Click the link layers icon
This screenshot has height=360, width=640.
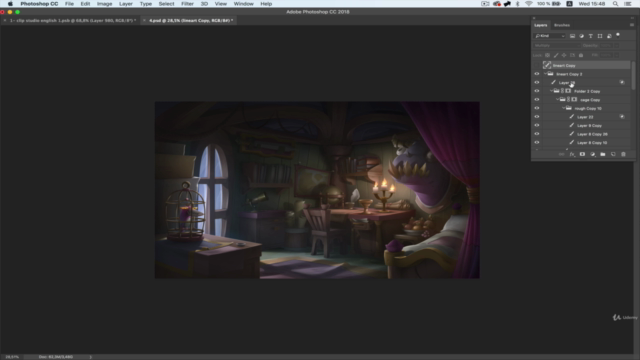click(x=561, y=154)
